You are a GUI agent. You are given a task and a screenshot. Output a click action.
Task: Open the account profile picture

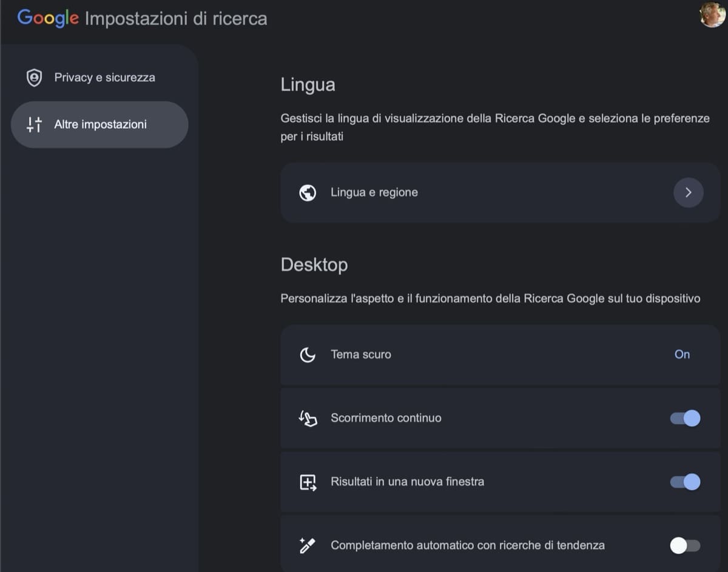point(713,15)
